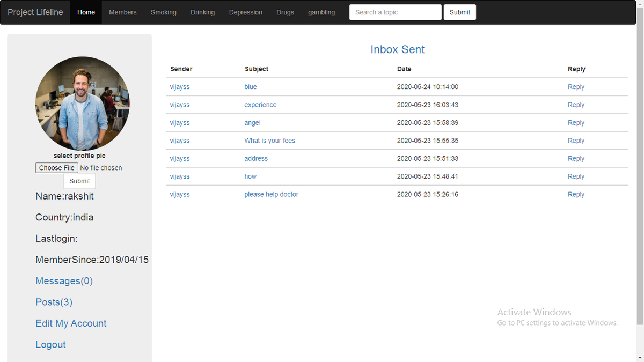Reply to the 'angel' message
Viewport: 644px width, 362px height.
576,123
